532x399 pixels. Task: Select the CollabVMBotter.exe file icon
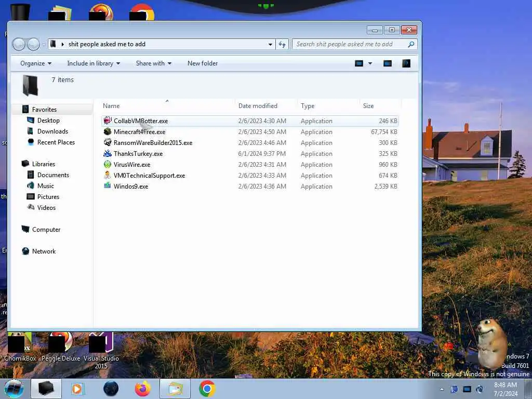pyautogui.click(x=107, y=121)
